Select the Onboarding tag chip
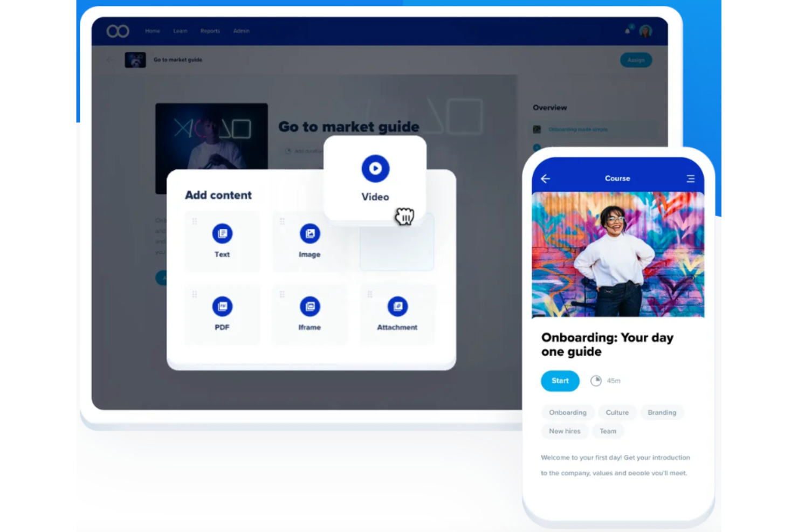This screenshot has width=798, height=532. pos(567,412)
